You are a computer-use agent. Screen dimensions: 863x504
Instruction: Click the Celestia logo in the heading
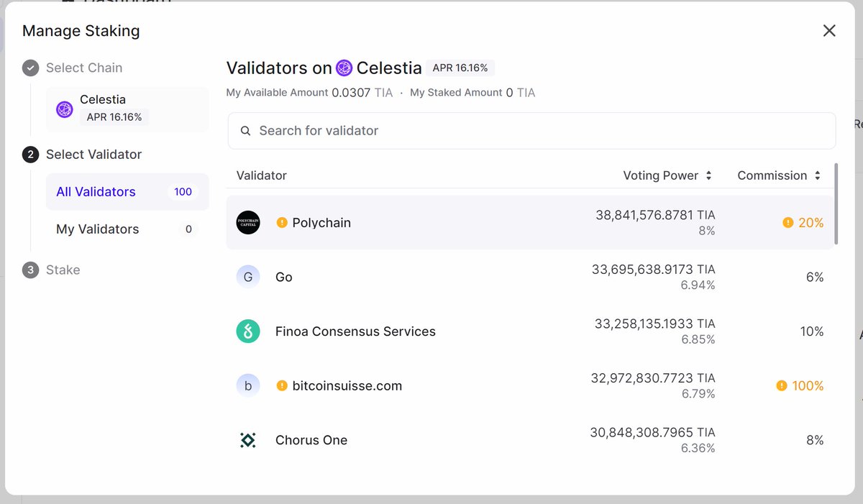pos(344,68)
